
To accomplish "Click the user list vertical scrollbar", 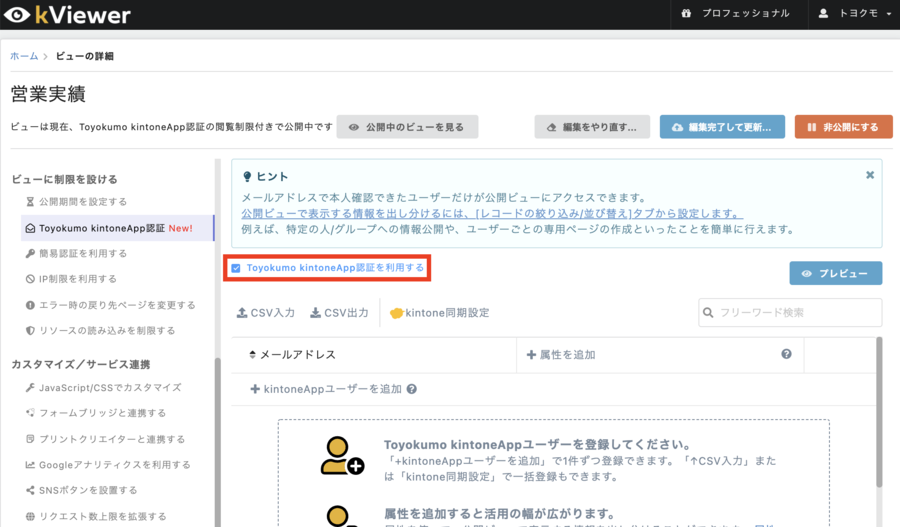I will tap(879, 412).
